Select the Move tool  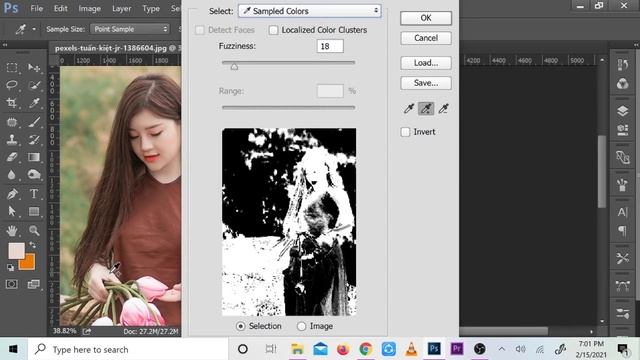click(x=34, y=67)
